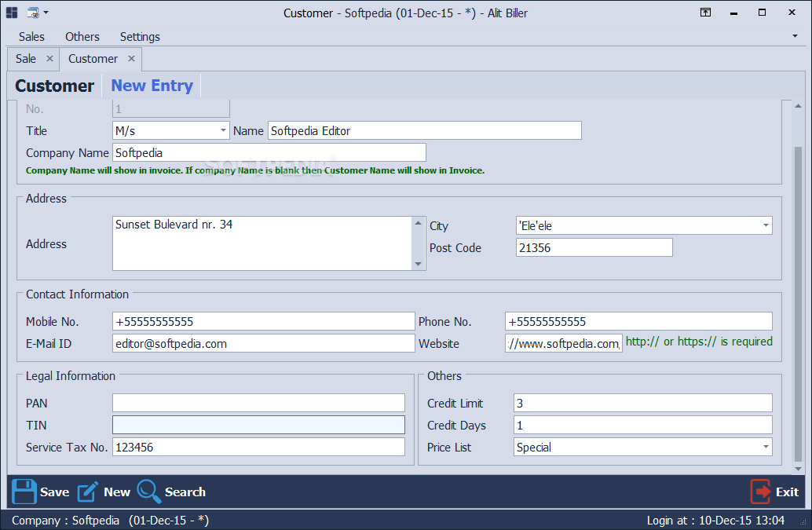Close the Customer tab
The image size is (812, 530).
(x=131, y=58)
